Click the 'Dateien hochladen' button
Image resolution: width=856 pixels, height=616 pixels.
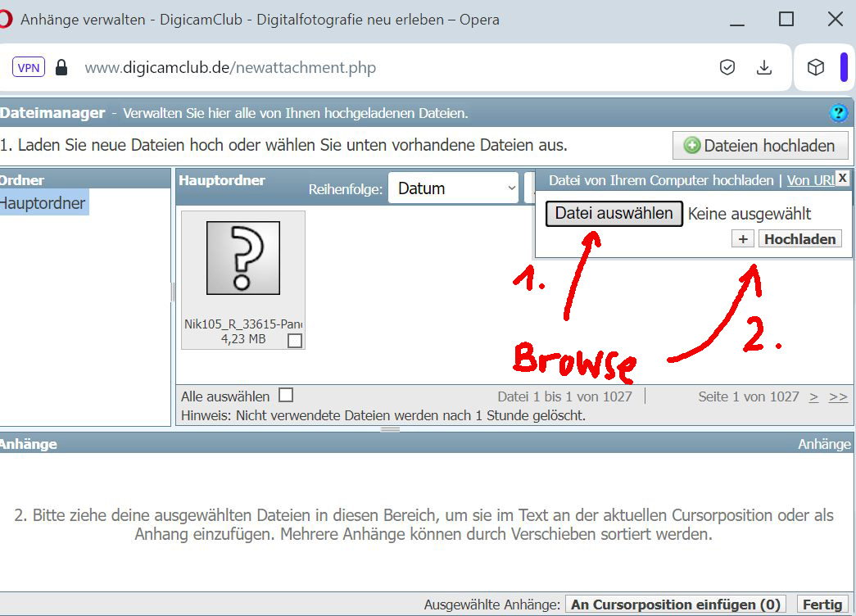coord(759,146)
